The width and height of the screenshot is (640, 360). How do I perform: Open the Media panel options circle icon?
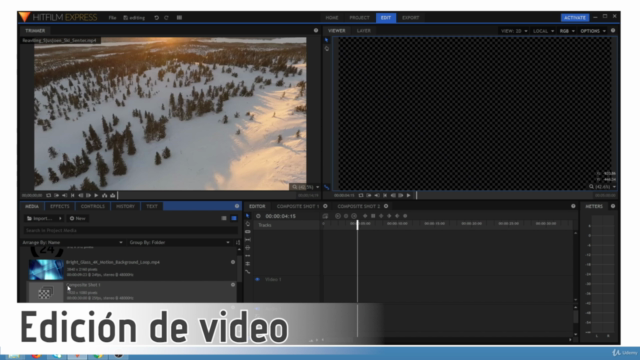[x=237, y=206]
